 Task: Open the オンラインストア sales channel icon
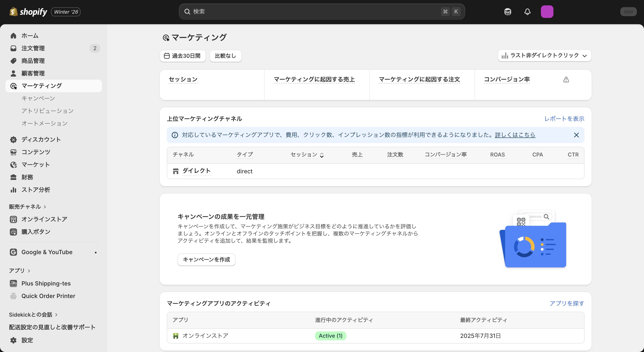point(13,219)
